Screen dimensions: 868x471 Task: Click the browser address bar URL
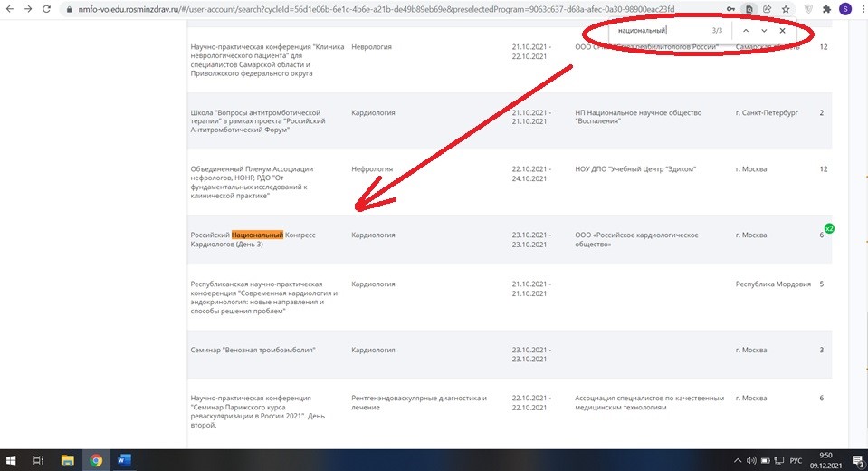tap(362, 8)
